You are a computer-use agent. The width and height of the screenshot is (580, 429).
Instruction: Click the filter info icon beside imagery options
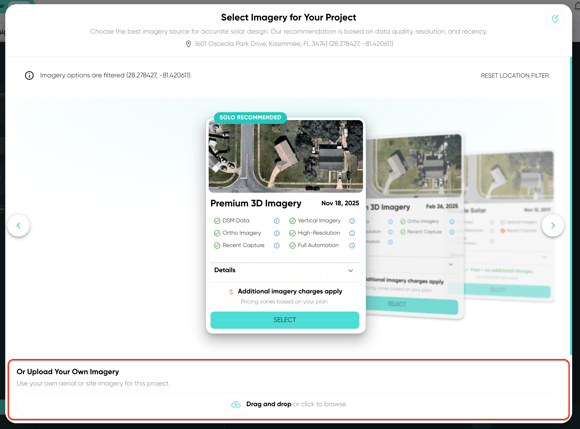click(x=29, y=75)
